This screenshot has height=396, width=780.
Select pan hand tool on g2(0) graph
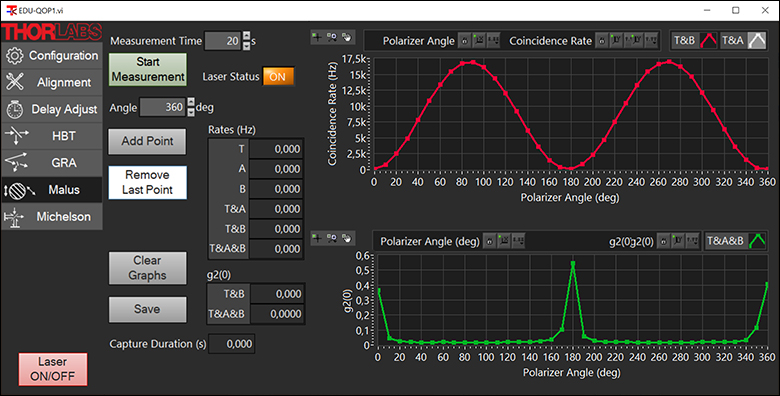click(346, 238)
